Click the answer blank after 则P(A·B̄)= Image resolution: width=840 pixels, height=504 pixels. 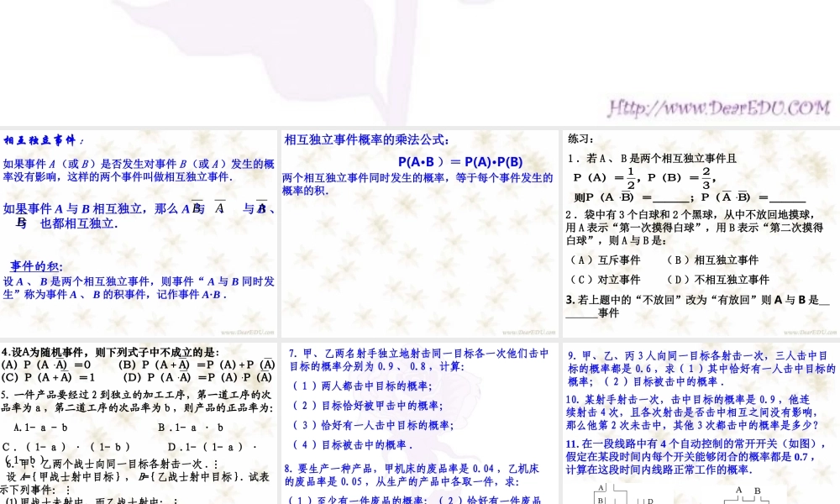(670, 197)
